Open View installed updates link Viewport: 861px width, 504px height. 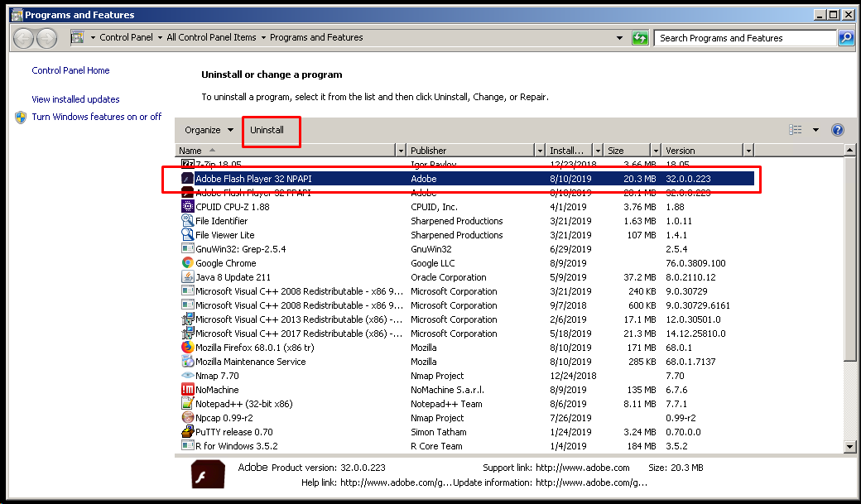point(75,99)
